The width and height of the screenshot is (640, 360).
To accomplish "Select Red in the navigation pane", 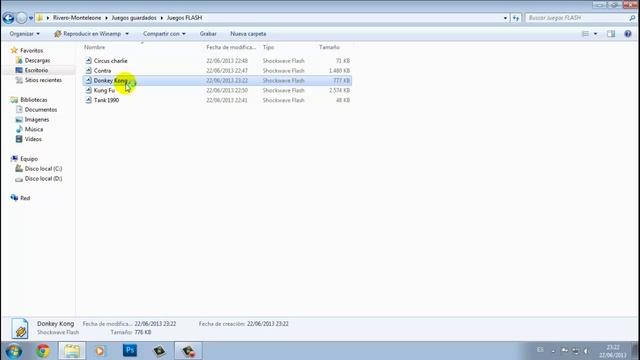I will click(x=25, y=198).
